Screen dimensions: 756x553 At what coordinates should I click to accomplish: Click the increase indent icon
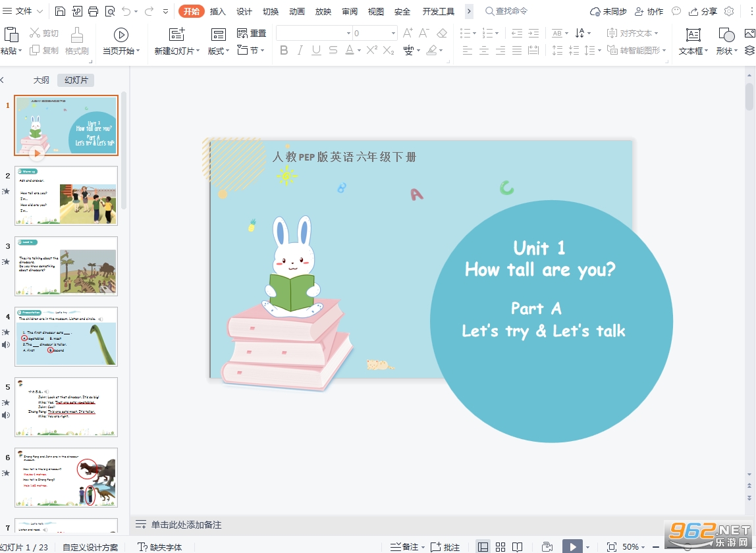coord(533,33)
